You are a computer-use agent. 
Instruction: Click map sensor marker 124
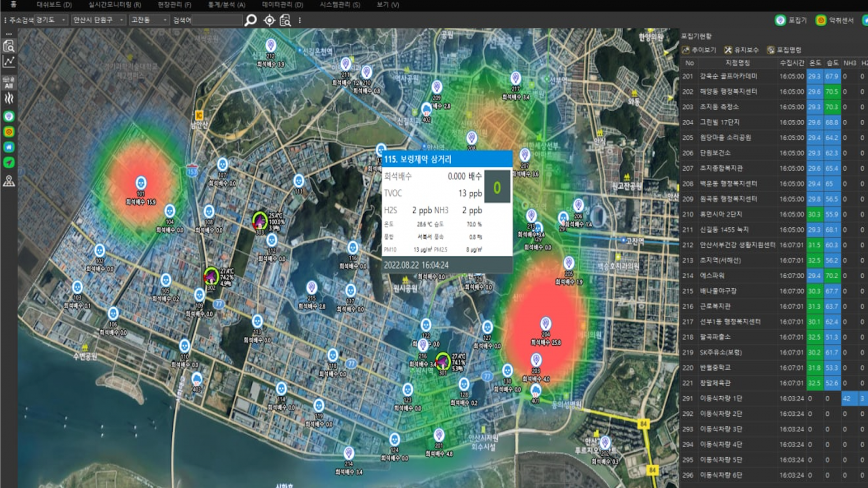[x=394, y=440]
